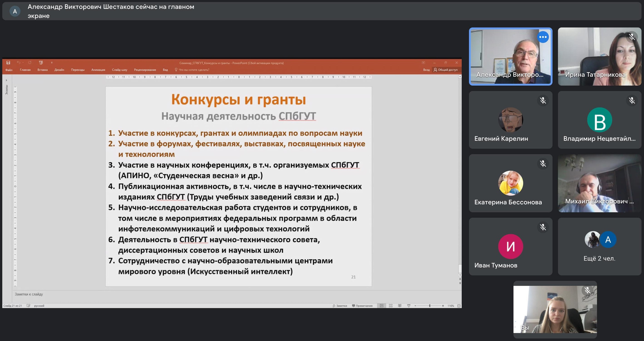This screenshot has width=644, height=341.
Task: Expand the Эскизы thumbnails pane
Action: pyautogui.click(x=6, y=80)
